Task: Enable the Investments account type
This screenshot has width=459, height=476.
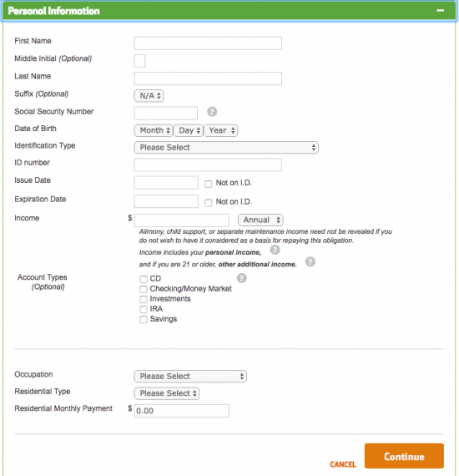Action: click(x=144, y=299)
